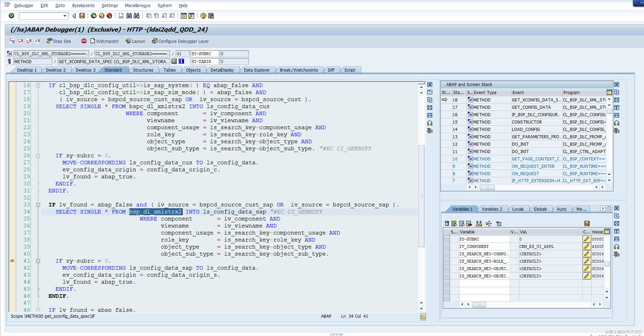The image size is (644, 336).
Task: Click the pencil edit icon for IV_COMPONENT
Action: pyautogui.click(x=586, y=246)
